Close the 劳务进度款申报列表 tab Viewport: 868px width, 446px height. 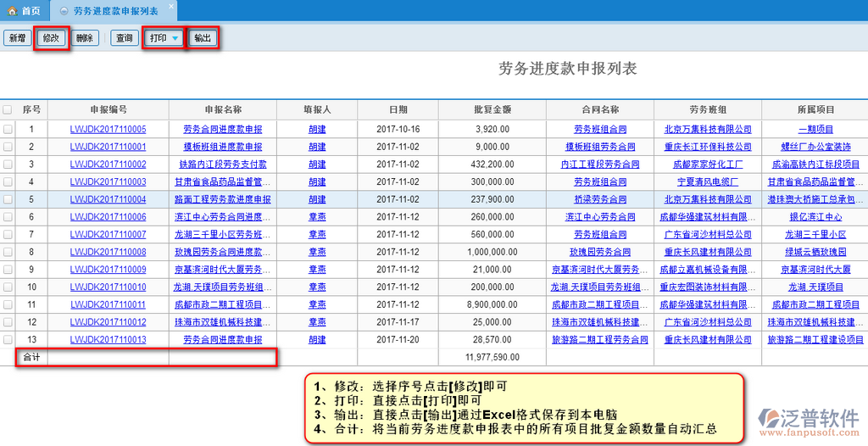[170, 7]
